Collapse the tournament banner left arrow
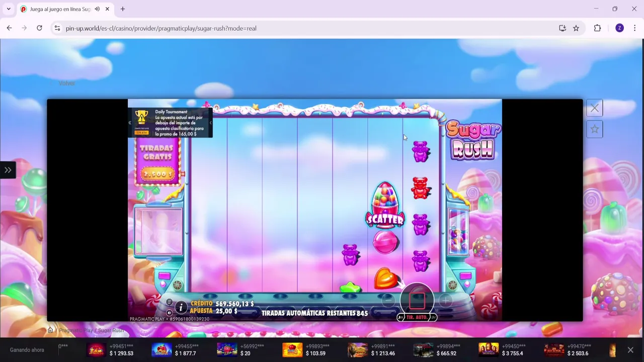Screen dimensions: 644x362 click(130, 123)
